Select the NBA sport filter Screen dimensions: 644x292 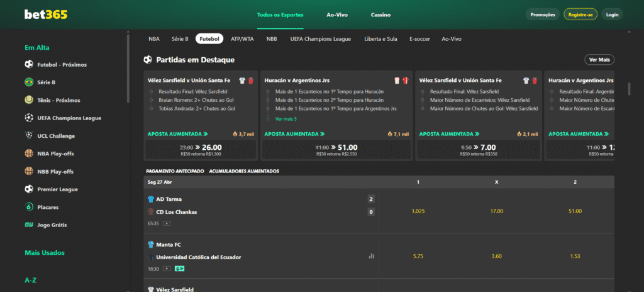[154, 39]
